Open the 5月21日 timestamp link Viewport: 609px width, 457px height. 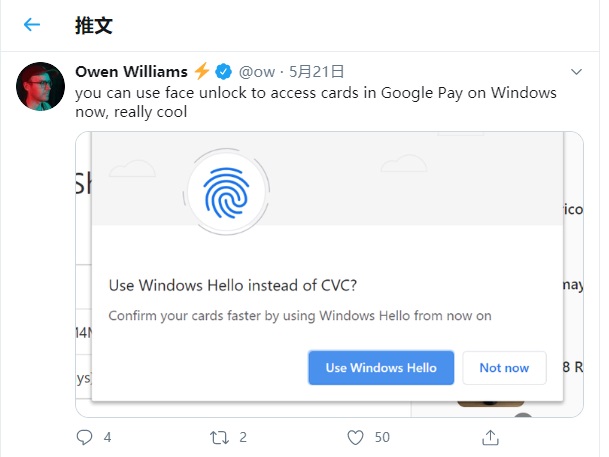[316, 72]
